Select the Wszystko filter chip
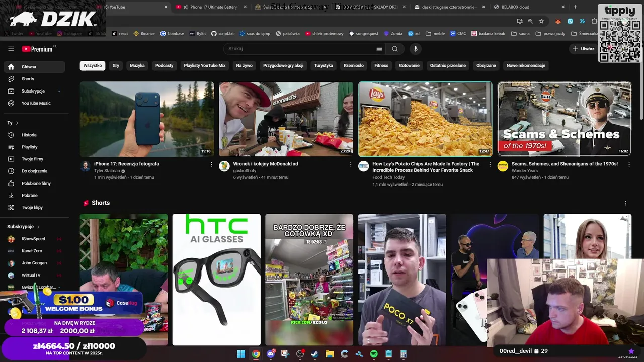Image resolution: width=644 pixels, height=362 pixels. pos(93,65)
